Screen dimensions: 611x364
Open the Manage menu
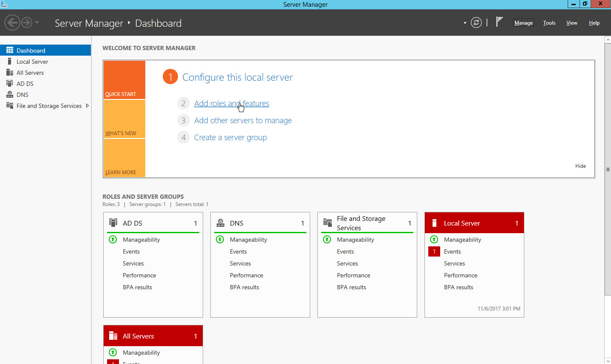523,23
